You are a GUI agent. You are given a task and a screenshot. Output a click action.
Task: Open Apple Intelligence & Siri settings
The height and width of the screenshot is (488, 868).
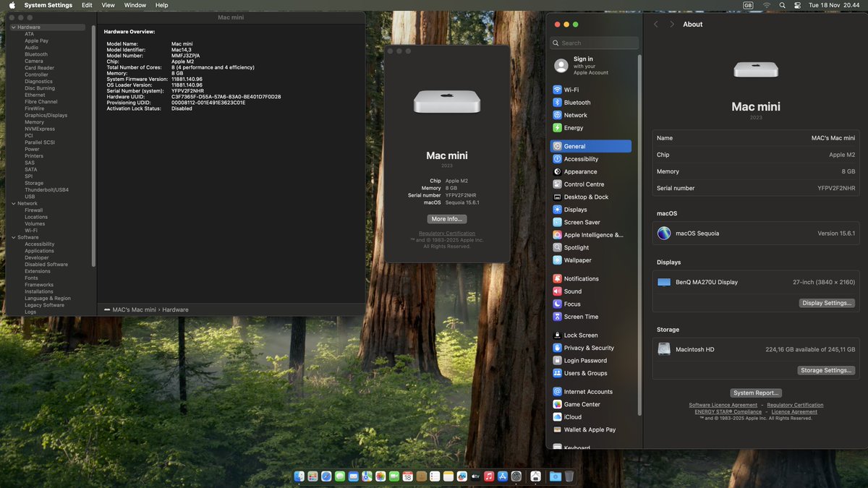point(591,235)
